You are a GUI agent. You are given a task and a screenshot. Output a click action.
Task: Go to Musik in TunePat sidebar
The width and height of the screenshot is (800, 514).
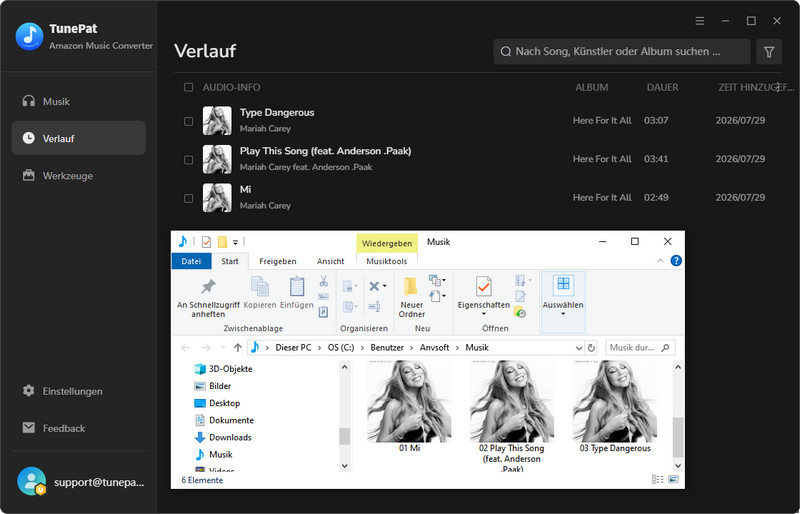(x=79, y=102)
